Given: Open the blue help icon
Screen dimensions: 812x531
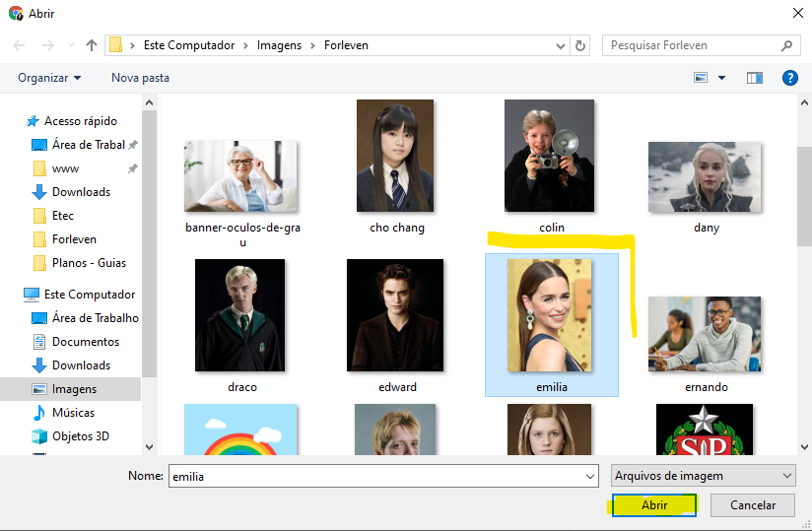Looking at the screenshot, I should (x=789, y=78).
